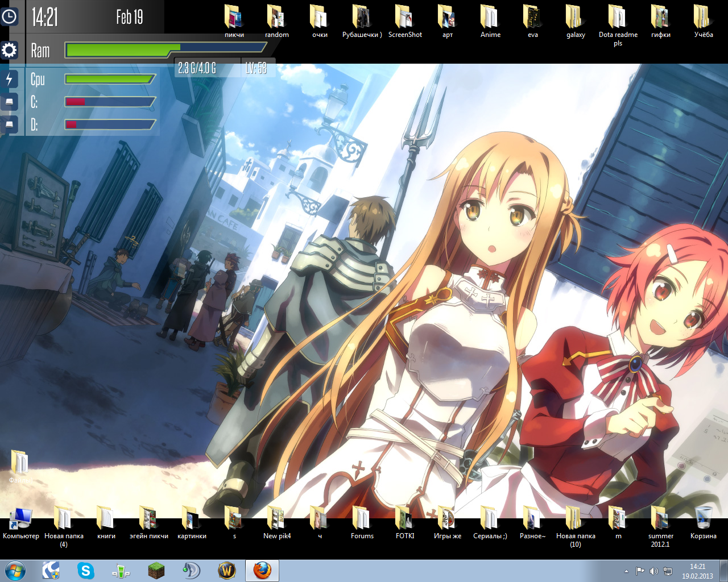Click the Windows Start orb
728x582 pixels.
pos(15,570)
